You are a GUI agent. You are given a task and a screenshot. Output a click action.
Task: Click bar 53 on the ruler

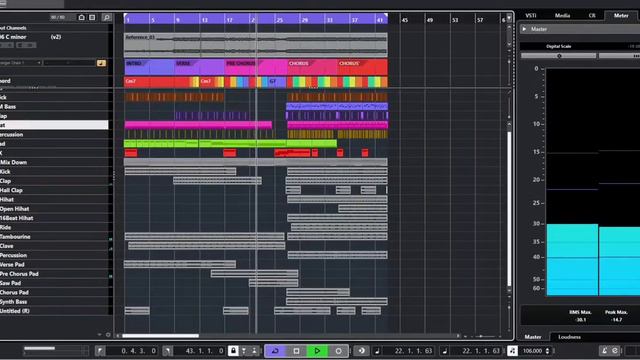point(455,20)
